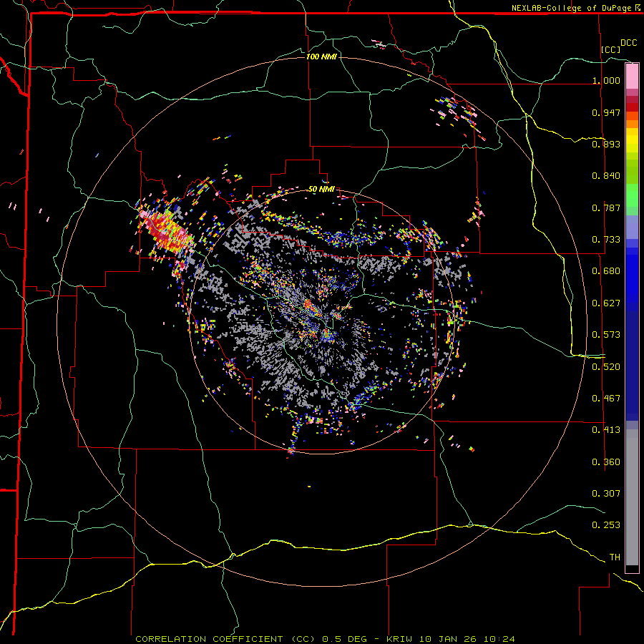Viewport: 644px width, 644px height.
Task: Click the 0.253 legend value
Action: coord(606,525)
